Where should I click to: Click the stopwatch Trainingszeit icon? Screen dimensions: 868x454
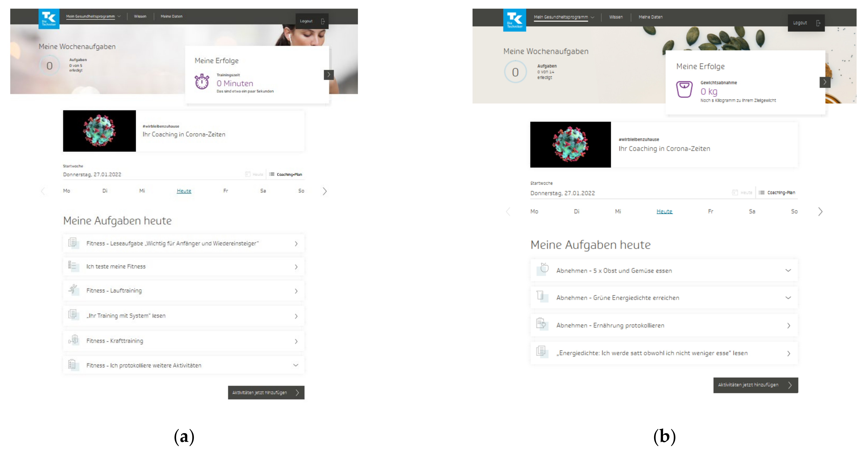point(202,82)
